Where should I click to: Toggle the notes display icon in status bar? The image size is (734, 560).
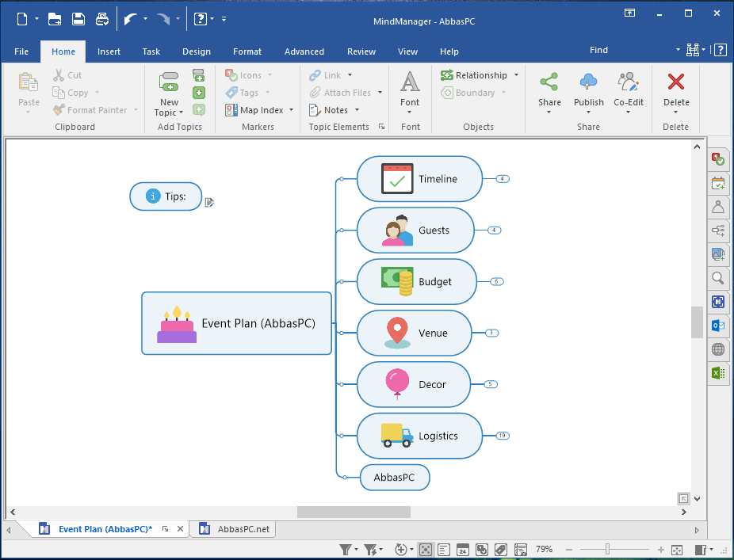[444, 550]
